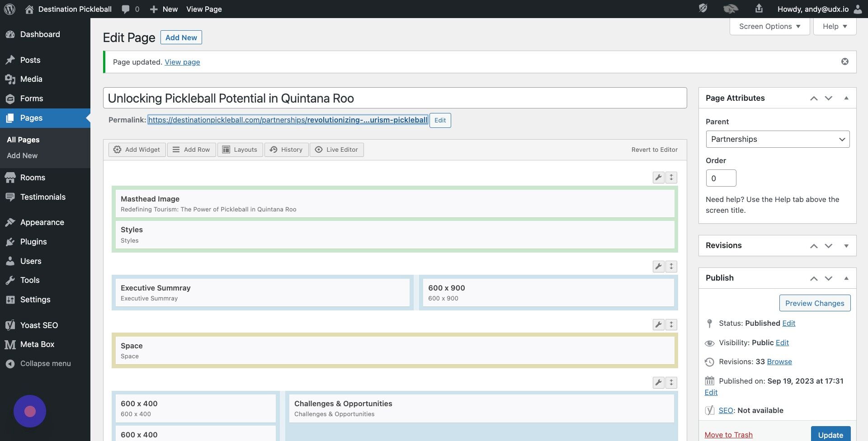Open Forms in sidebar
Screen dimensions: 868x441
pos(45,99)
